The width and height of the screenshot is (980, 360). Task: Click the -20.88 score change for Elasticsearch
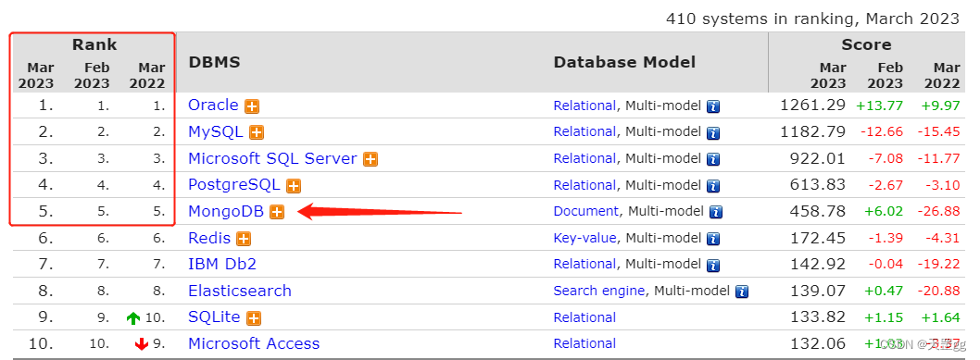click(x=938, y=291)
